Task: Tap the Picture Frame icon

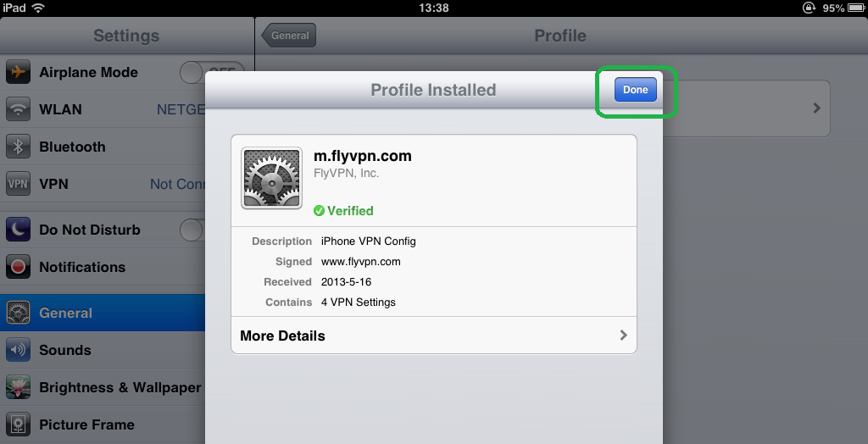Action: 19,425
